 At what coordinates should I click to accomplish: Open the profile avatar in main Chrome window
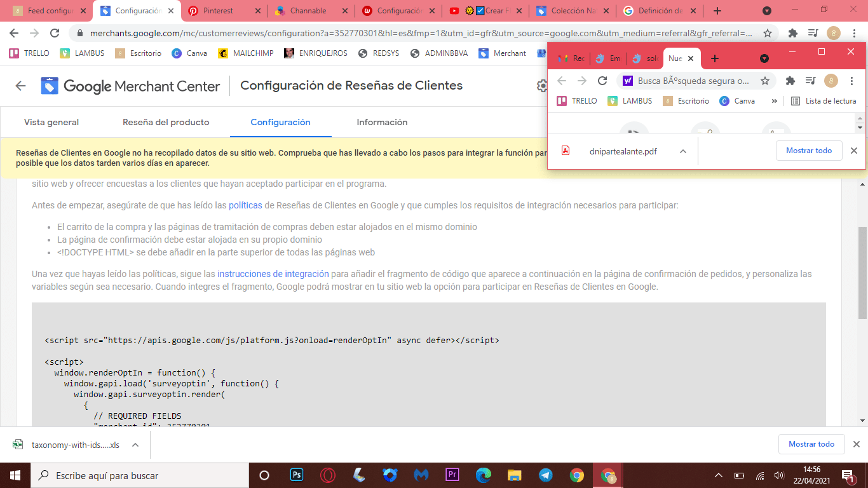coord(833,33)
